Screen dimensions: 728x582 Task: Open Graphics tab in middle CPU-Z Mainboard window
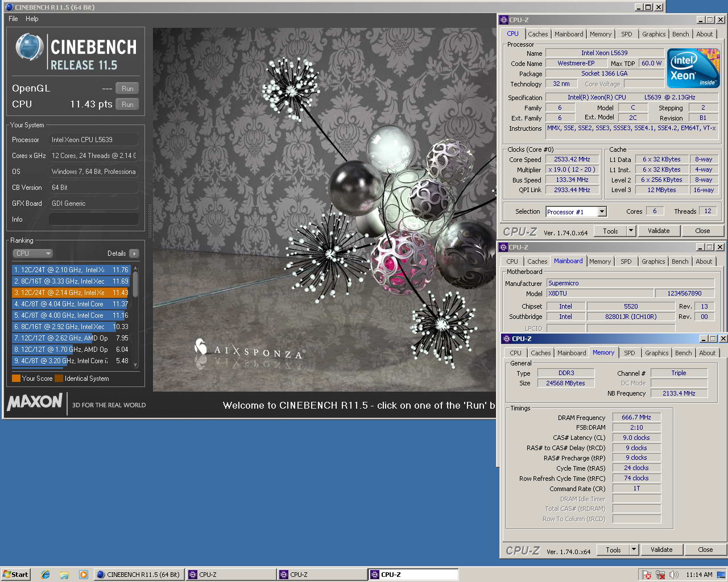click(x=653, y=261)
